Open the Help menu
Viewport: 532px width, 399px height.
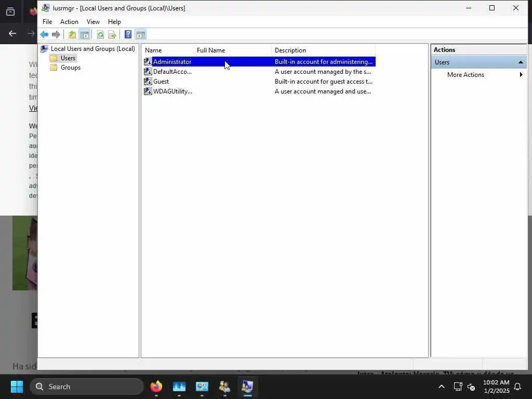tap(114, 22)
